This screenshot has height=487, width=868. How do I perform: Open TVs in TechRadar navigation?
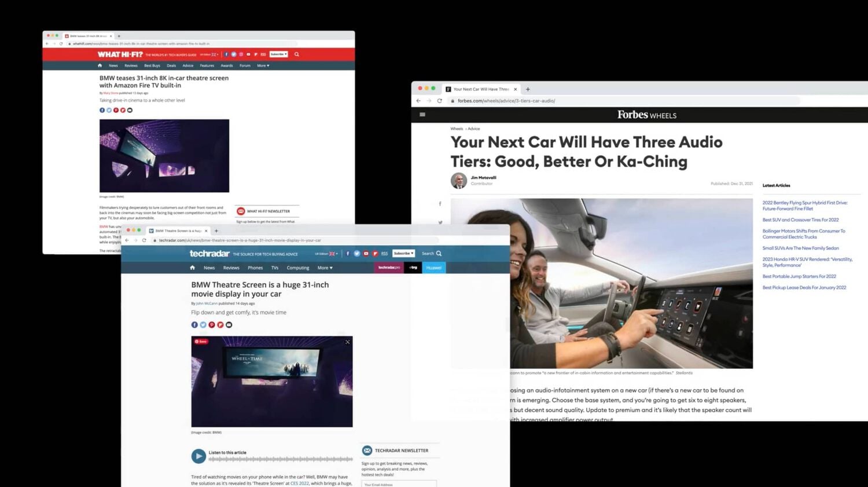tap(275, 268)
